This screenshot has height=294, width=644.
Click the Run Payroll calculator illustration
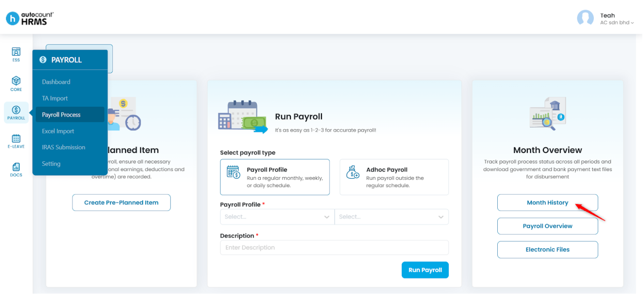click(243, 117)
